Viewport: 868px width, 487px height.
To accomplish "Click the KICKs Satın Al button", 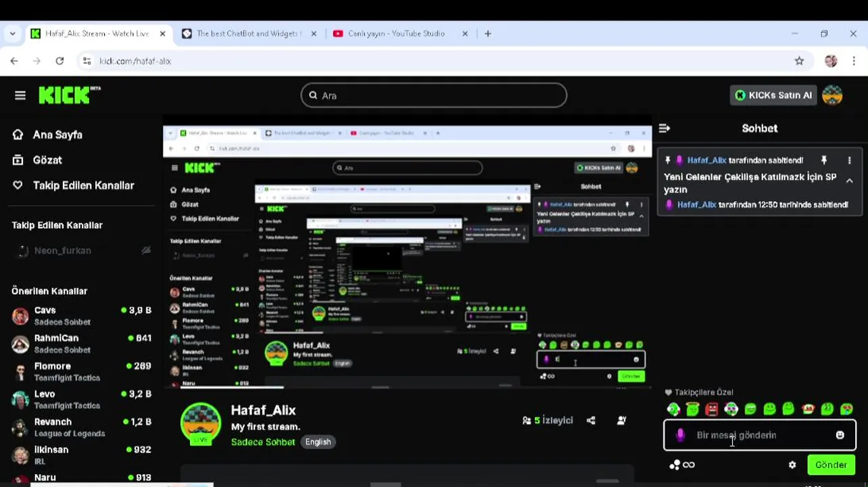I will pos(773,95).
